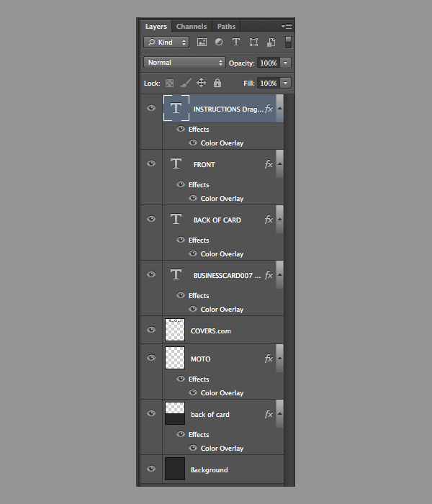Filter for type layers icon

(x=236, y=42)
